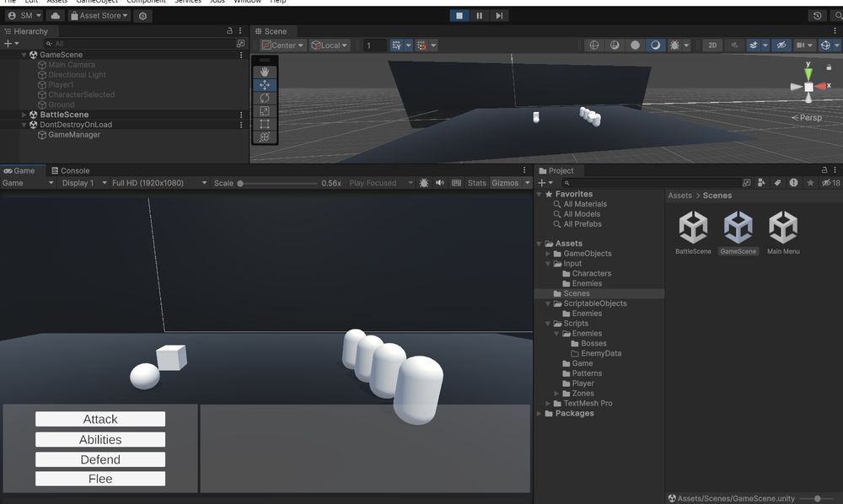Toggle grid snapping in Scene toolbar

point(396,46)
